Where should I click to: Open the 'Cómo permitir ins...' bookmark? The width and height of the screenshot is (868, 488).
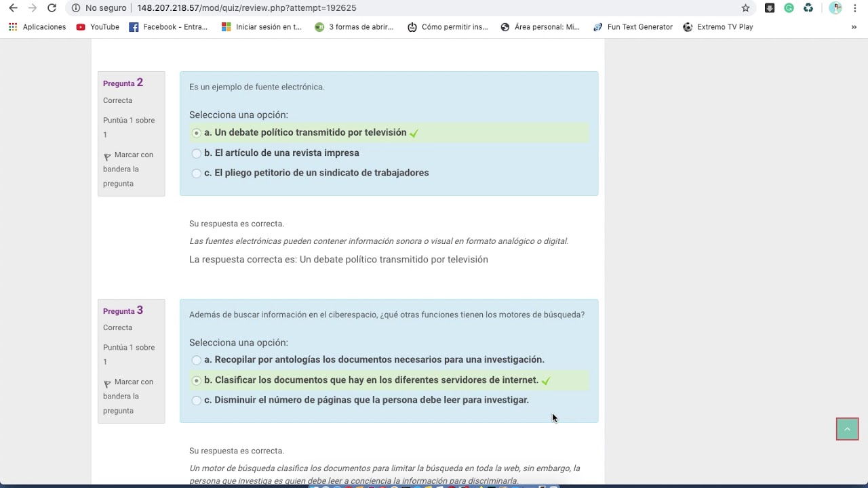(448, 27)
